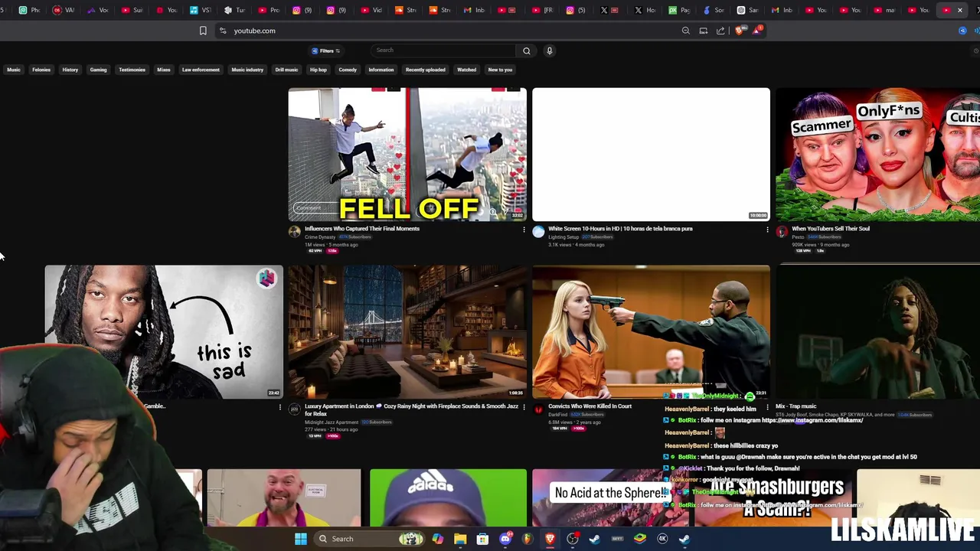Select the Music category chip
Image resolution: width=980 pixels, height=551 pixels.
pyautogui.click(x=14, y=70)
